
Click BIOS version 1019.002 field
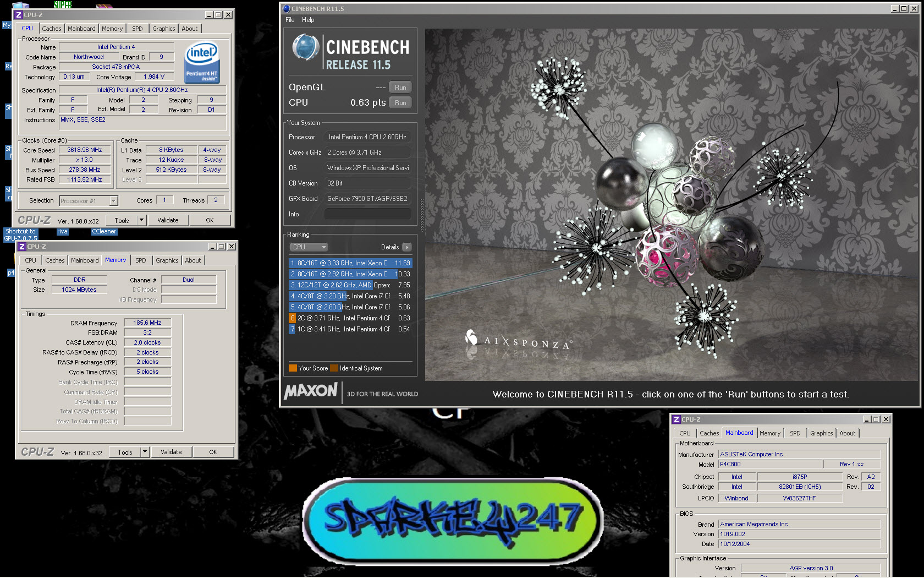pyautogui.click(x=799, y=534)
